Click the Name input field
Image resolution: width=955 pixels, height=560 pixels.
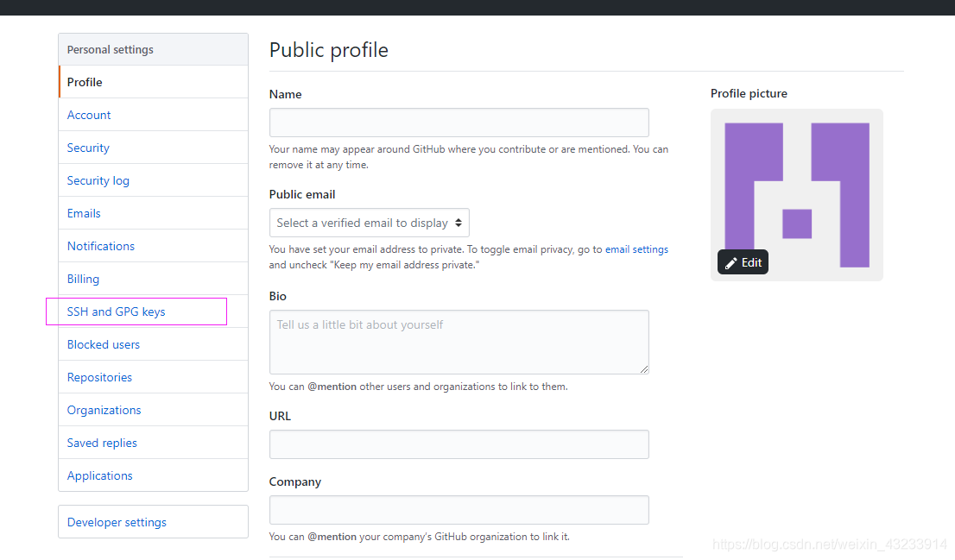459,123
